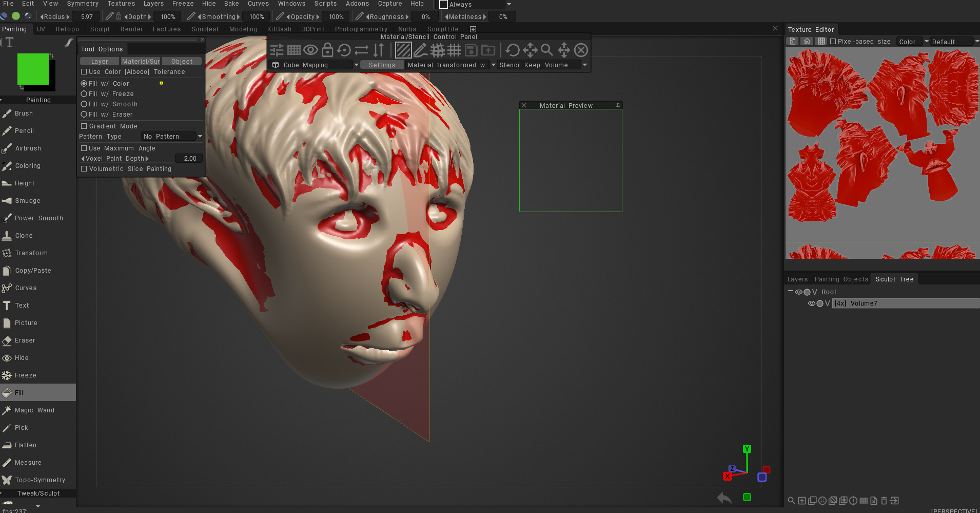This screenshot has width=980, height=513.
Task: Select Fill w/ Freeze radio option
Action: (84, 94)
